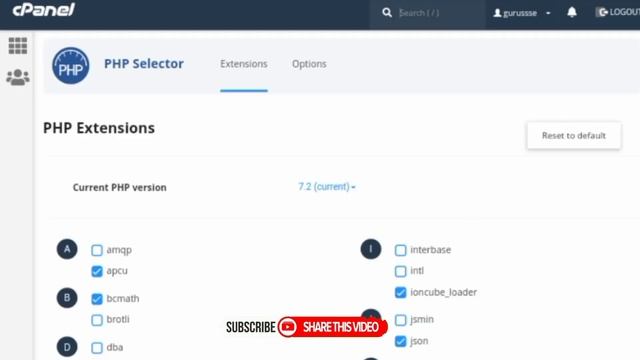Click the cPanel logo
The height and width of the screenshot is (360, 640).
coord(43,9)
